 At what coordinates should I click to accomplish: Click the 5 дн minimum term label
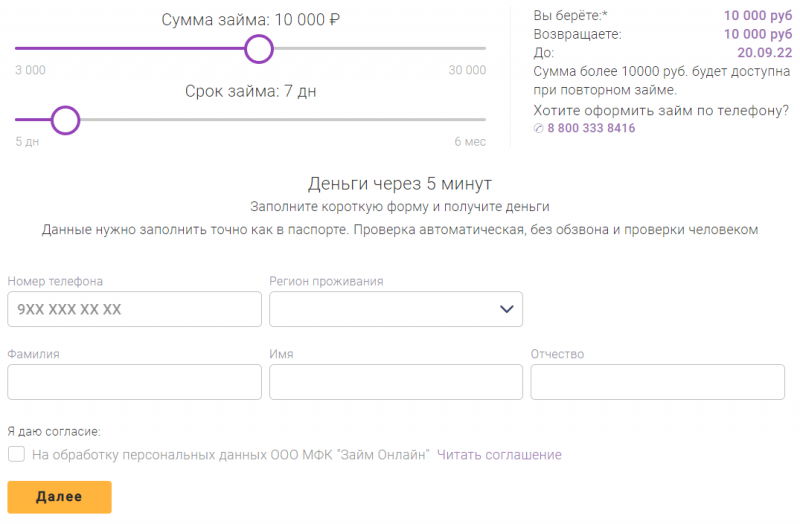coord(27,142)
